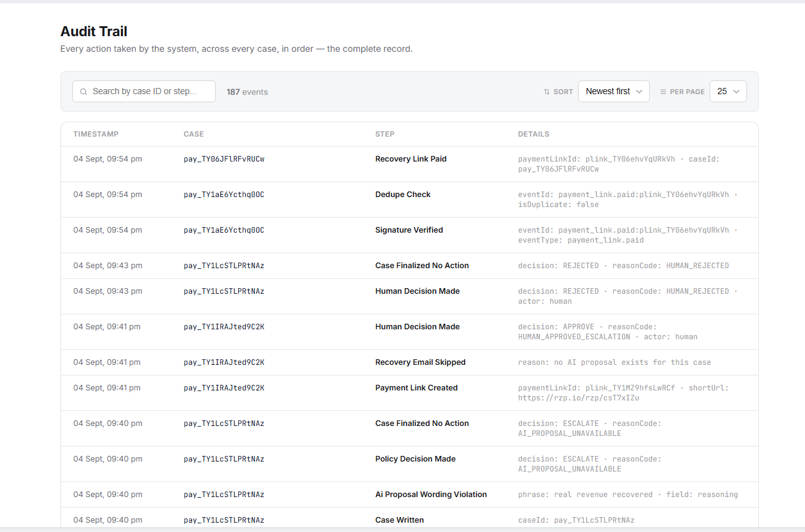Click case ID in the Recovery Link Paid row
Image resolution: width=805 pixels, height=532 pixels.
pos(224,159)
